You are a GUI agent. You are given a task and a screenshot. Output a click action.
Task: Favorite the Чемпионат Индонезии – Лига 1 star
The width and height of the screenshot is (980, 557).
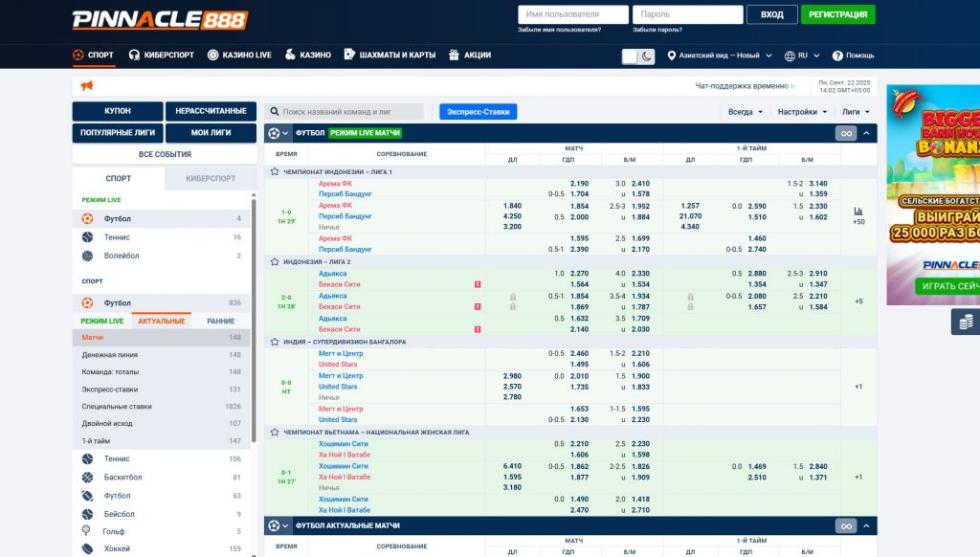tap(276, 171)
